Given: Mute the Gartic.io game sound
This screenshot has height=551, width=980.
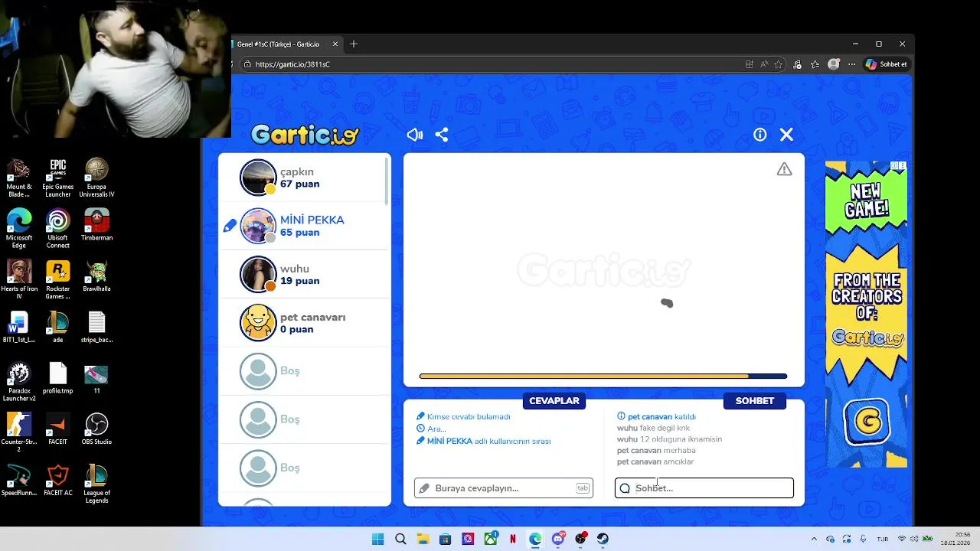Looking at the screenshot, I should tap(415, 135).
